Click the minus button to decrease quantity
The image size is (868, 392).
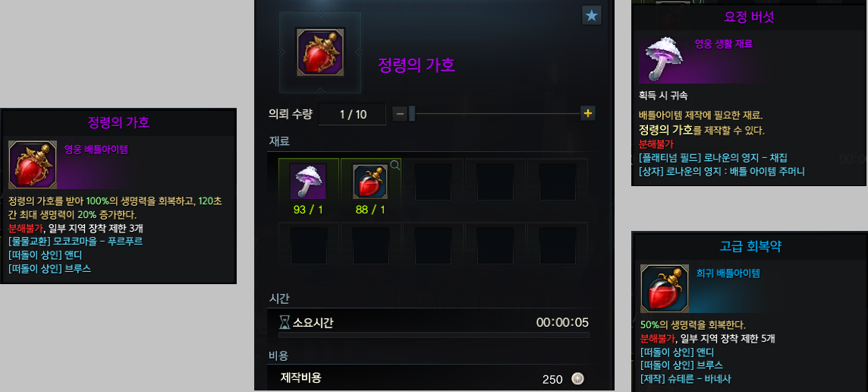[400, 114]
